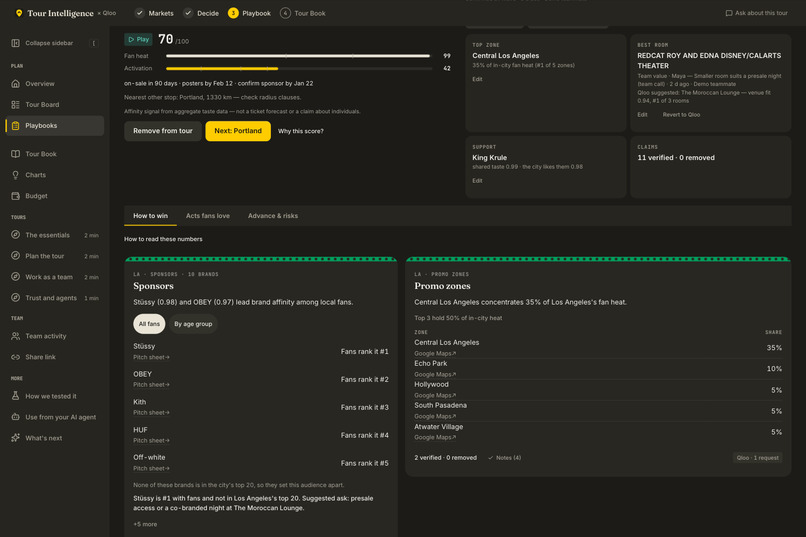Go to the Decide step

click(201, 13)
